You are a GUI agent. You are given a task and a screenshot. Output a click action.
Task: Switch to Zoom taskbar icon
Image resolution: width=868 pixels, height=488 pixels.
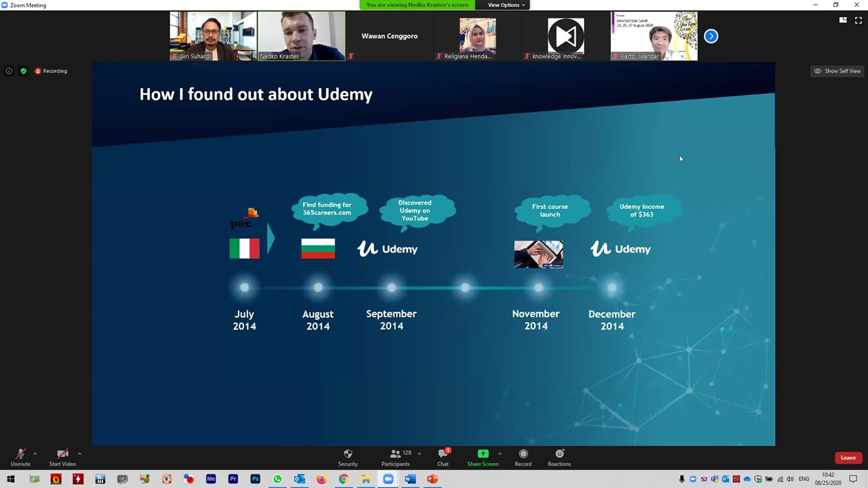click(388, 479)
